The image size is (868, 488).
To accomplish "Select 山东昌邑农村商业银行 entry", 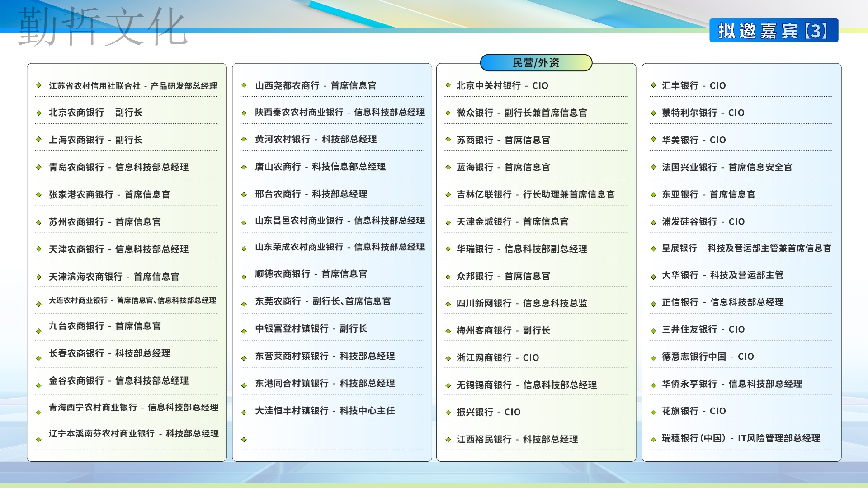I will point(340,221).
